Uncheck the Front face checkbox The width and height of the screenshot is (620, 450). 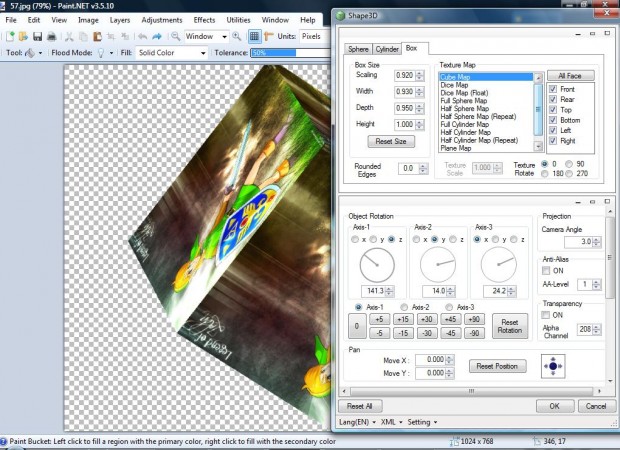553,89
